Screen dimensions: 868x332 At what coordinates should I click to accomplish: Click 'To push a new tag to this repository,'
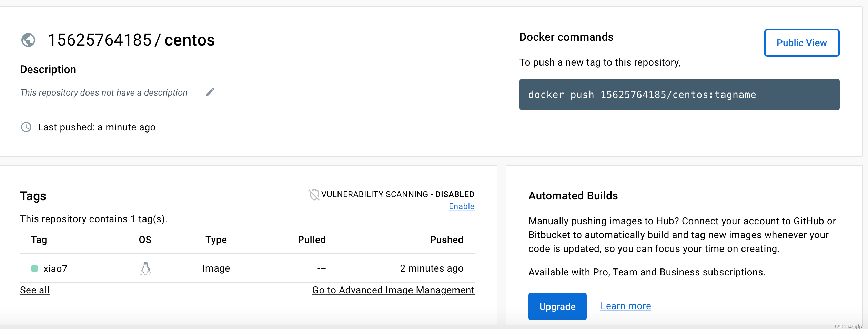coord(600,62)
